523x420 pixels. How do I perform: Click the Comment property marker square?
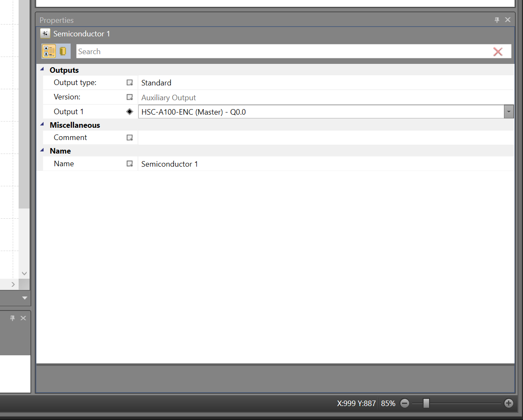point(129,137)
